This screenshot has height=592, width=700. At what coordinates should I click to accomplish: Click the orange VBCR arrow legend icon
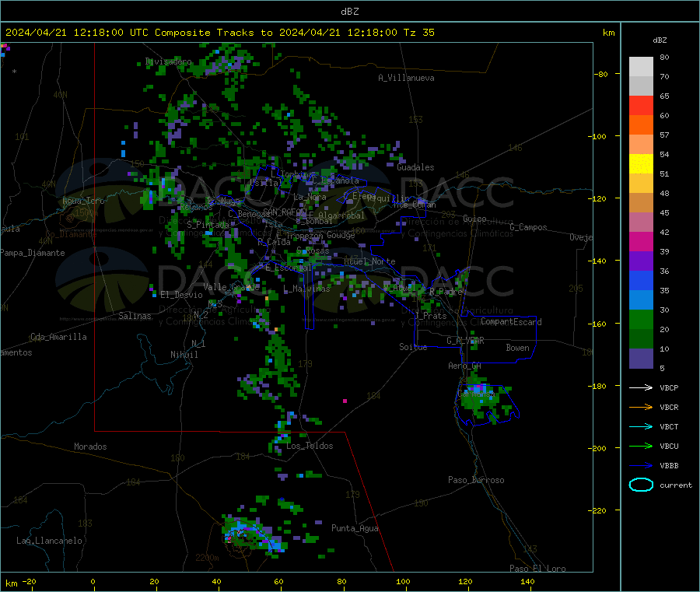point(641,407)
